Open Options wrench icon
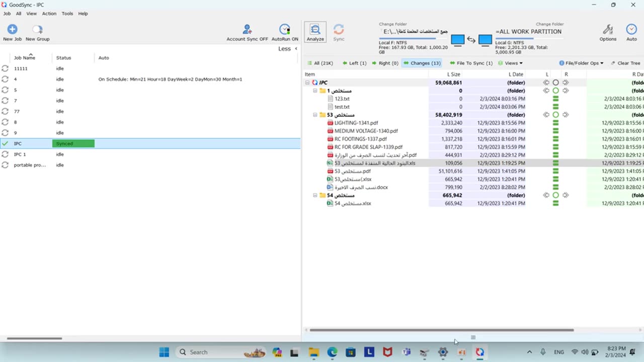 [608, 29]
